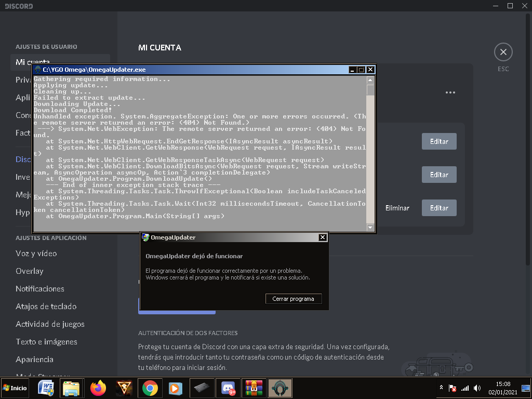Switch to OmegaUpdater taskbar icon
This screenshot has height=399, width=532.
click(x=280, y=388)
